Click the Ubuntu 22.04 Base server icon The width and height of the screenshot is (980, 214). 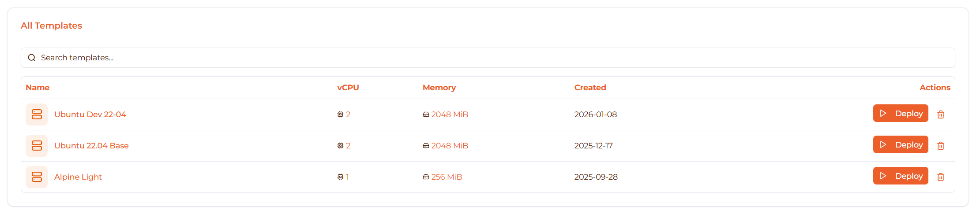[37, 146]
